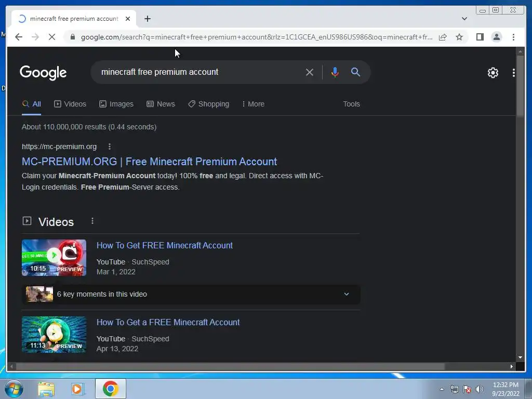
Task: Switch to the Shopping tab
Action: [x=209, y=104]
